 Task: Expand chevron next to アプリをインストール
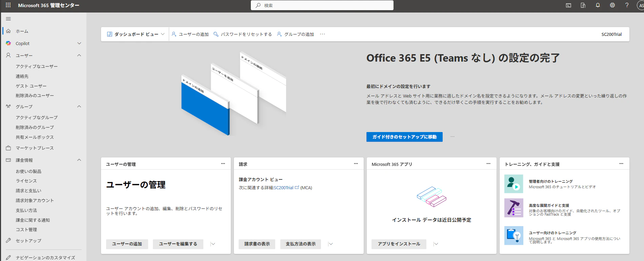click(x=436, y=244)
